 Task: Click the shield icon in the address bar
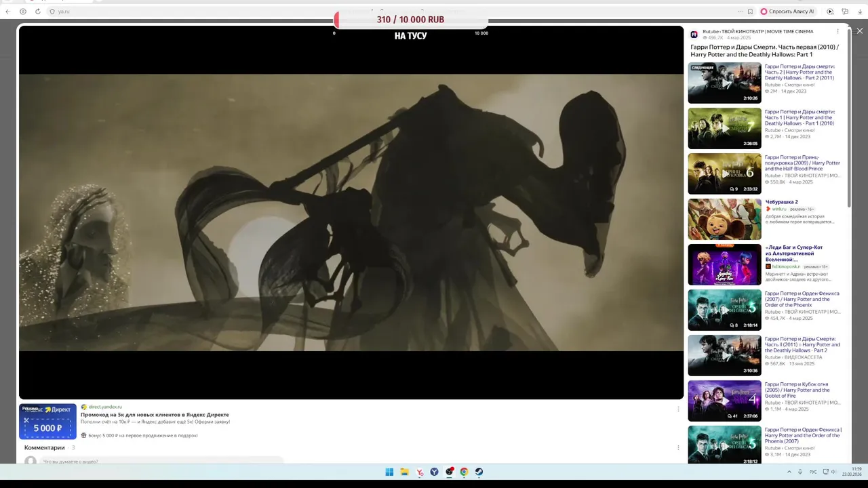[x=52, y=12]
